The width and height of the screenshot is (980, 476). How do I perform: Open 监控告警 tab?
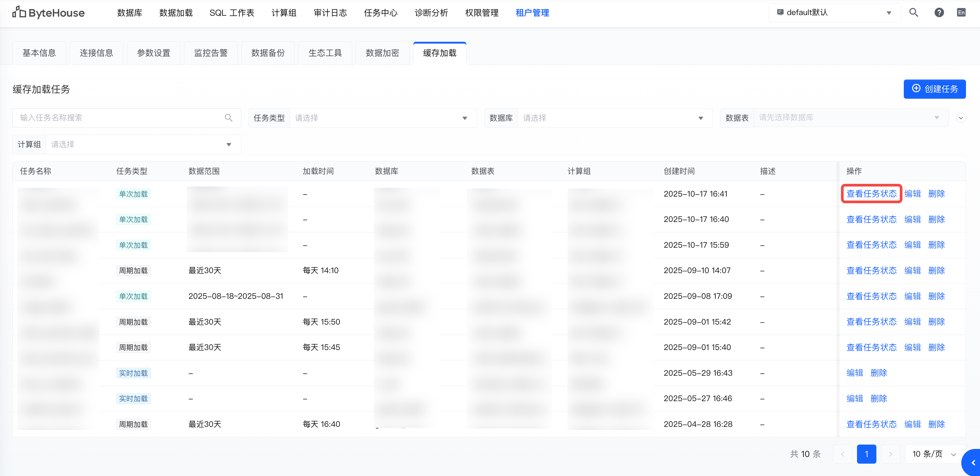[211, 53]
